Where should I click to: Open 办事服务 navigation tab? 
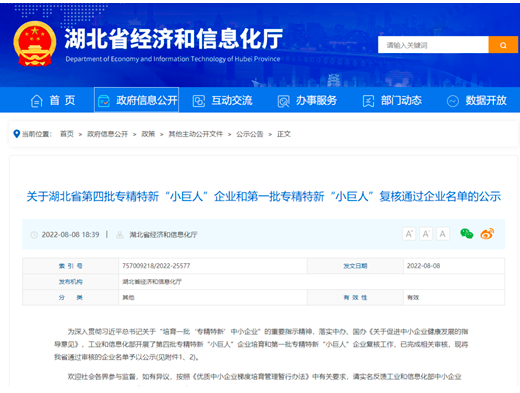point(307,100)
